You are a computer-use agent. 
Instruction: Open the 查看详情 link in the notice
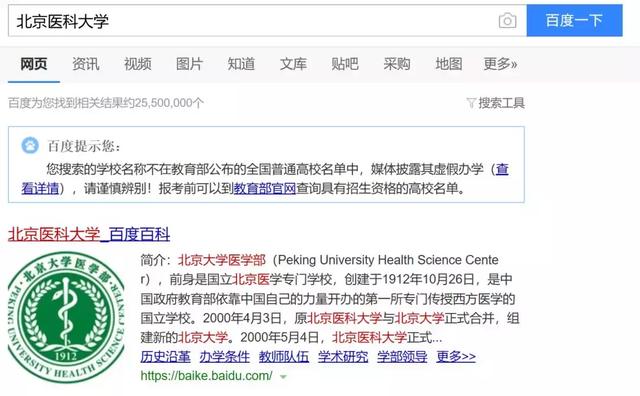pyautogui.click(x=41, y=189)
